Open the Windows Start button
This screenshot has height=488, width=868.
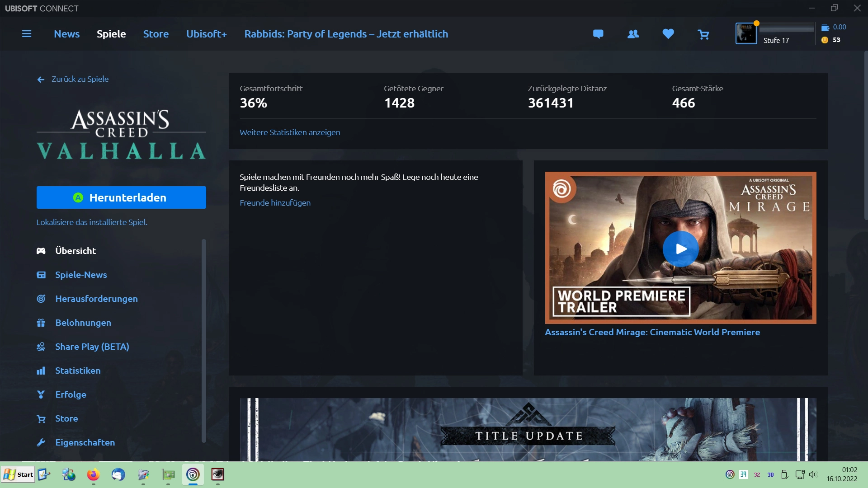(x=18, y=474)
